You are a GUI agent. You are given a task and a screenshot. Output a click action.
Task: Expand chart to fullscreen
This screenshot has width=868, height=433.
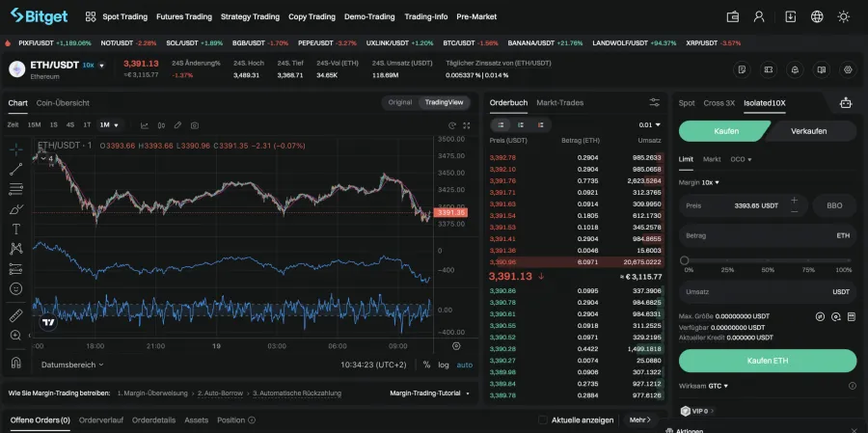(x=467, y=125)
